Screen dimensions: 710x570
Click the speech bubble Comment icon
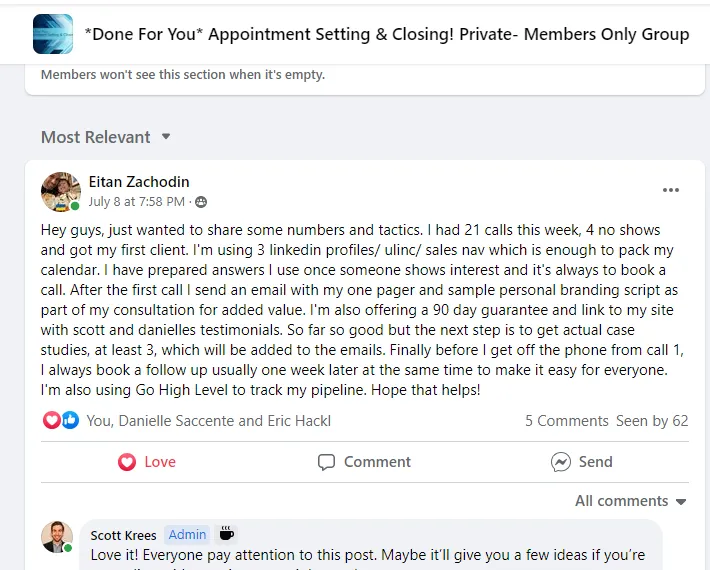click(326, 462)
